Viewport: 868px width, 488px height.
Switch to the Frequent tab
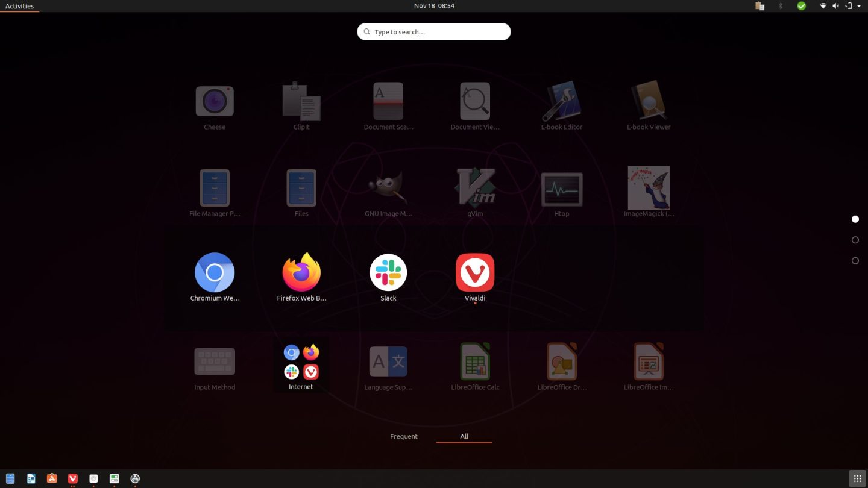click(x=404, y=436)
